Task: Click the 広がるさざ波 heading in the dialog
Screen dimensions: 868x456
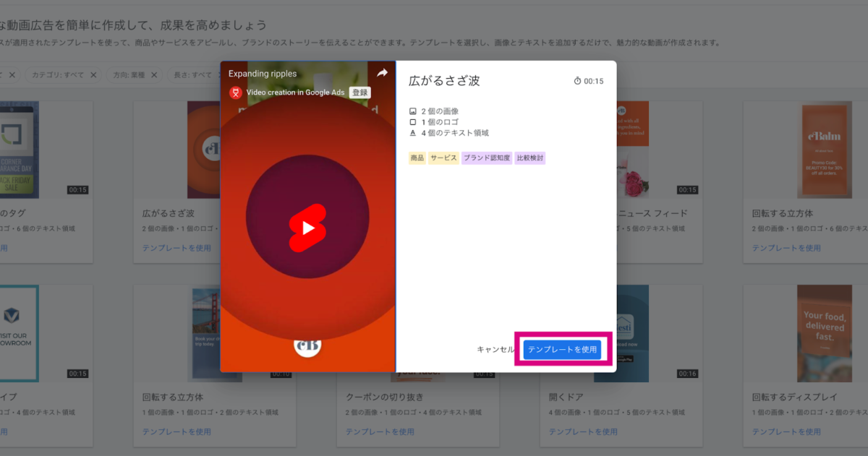Action: [444, 80]
